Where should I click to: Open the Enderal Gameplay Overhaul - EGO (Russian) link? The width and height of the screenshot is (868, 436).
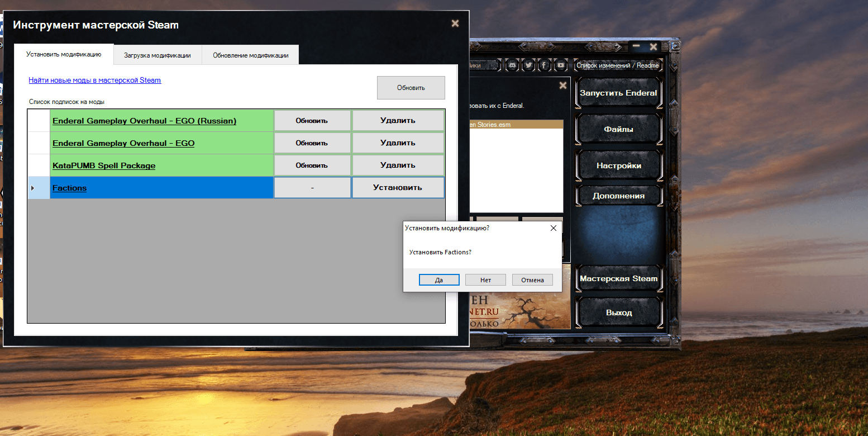pos(144,121)
